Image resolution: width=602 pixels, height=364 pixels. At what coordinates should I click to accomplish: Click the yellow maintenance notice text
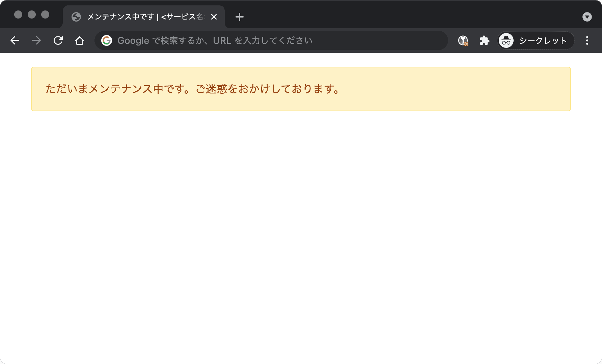192,89
